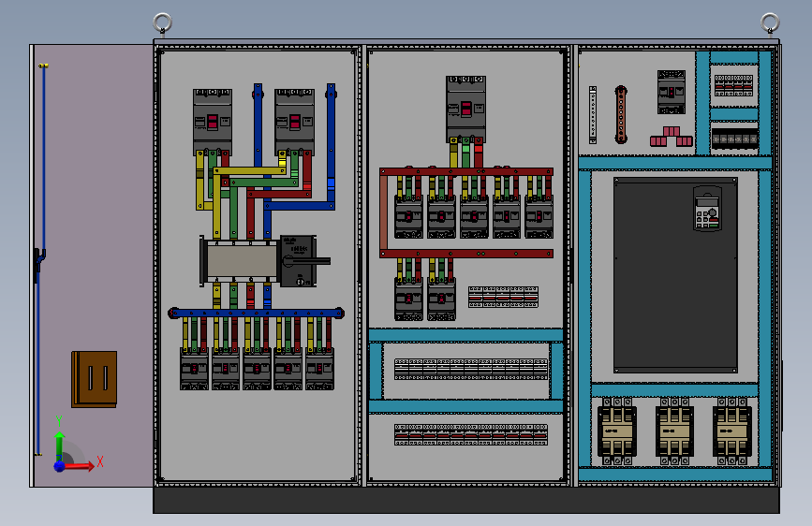Select the white terminal strip beside copper ground bar
This screenshot has width=812, height=526.
[593, 115]
